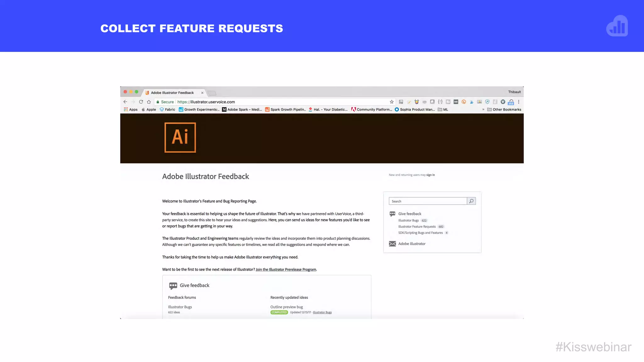Click the "Feedback forums" heading
This screenshot has width=644, height=362.
182,298
